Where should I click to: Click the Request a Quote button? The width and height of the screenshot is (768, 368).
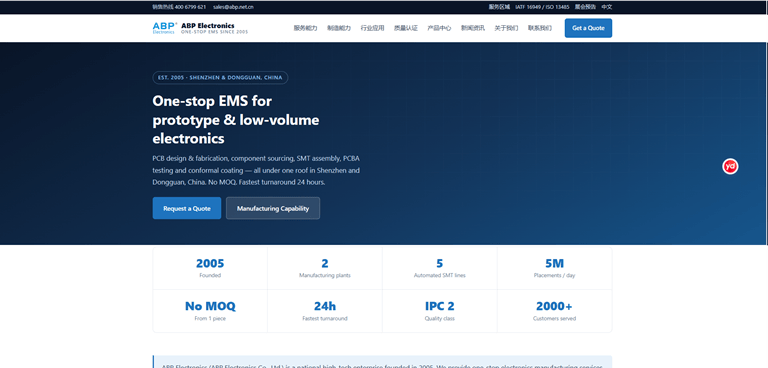click(187, 208)
